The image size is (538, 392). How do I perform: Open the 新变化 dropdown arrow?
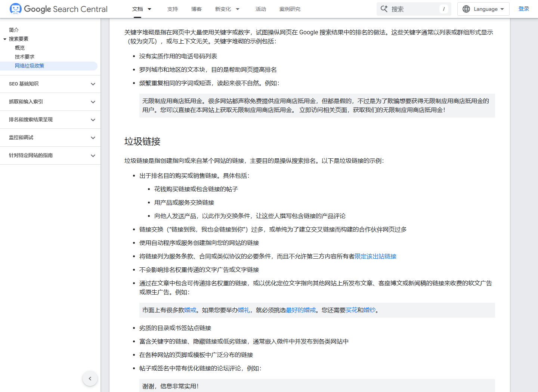[x=238, y=9]
